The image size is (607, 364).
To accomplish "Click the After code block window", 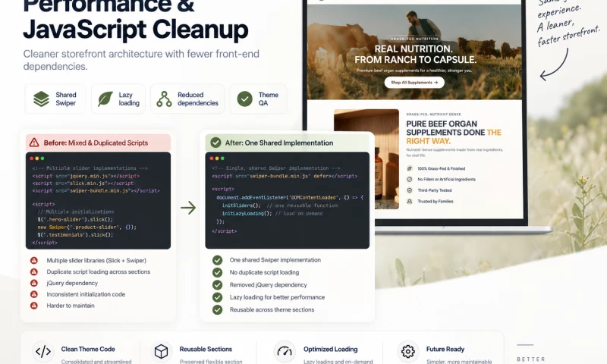I will [x=288, y=200].
